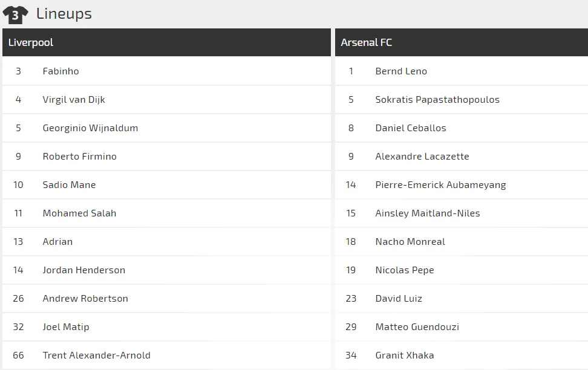588x370 pixels.
Task: Click Bernd Leno in the Arsenal lineup
Action: [401, 71]
